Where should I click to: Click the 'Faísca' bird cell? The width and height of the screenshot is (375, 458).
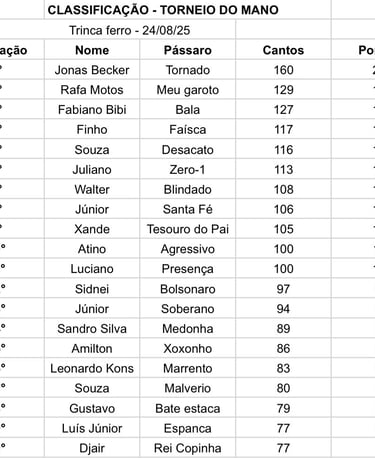coord(188,130)
